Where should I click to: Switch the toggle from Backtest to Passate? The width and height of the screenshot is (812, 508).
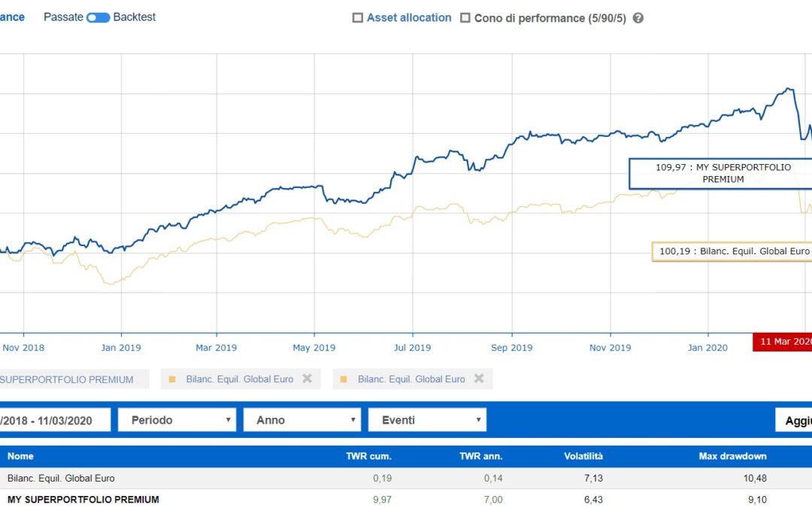pyautogui.click(x=98, y=17)
